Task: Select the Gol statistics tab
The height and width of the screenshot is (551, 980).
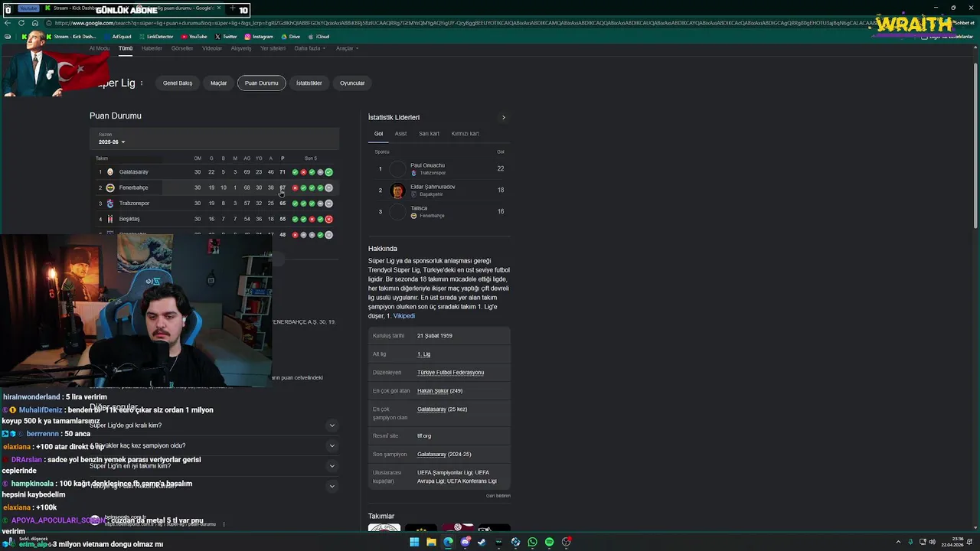Action: click(x=378, y=134)
